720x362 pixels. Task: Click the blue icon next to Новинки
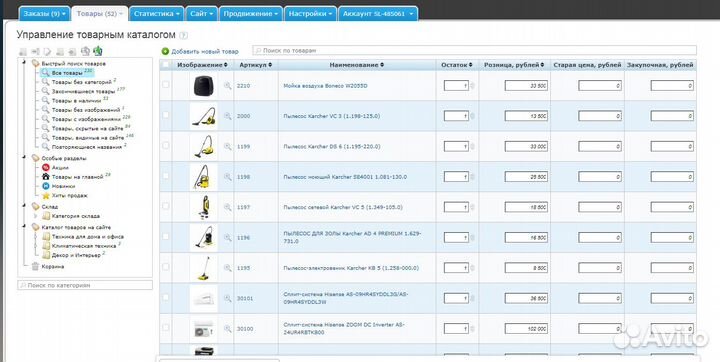[45, 186]
